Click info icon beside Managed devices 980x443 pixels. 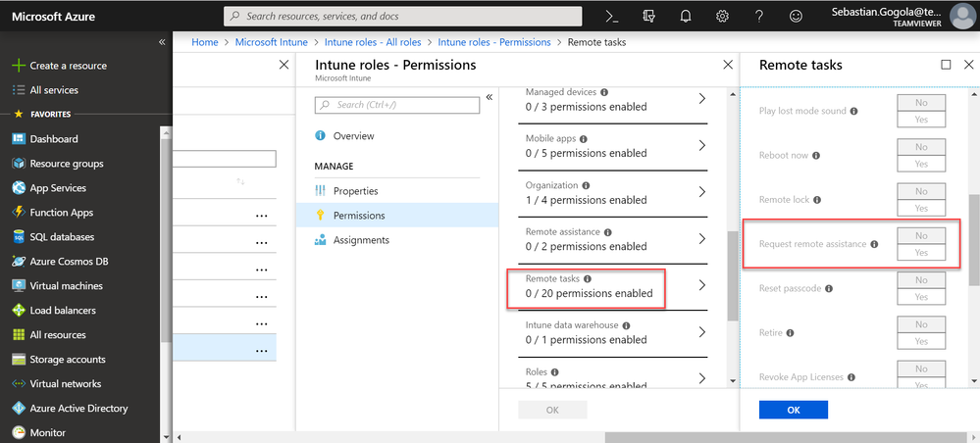pyautogui.click(x=603, y=92)
